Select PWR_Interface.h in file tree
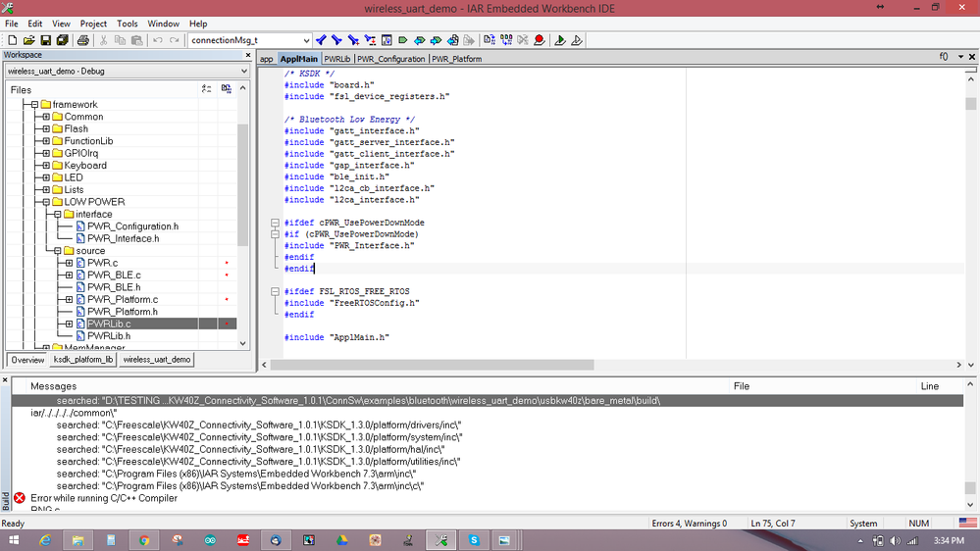The width and height of the screenshot is (980, 551). point(124,238)
